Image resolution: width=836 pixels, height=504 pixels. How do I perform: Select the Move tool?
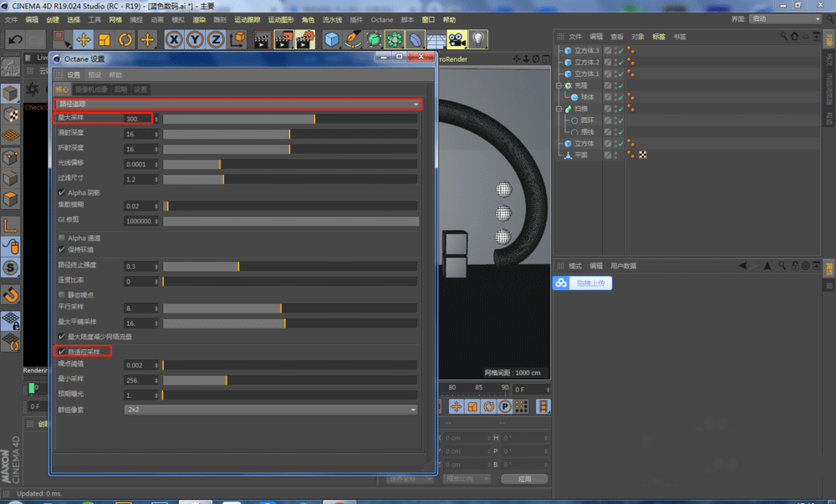(84, 39)
